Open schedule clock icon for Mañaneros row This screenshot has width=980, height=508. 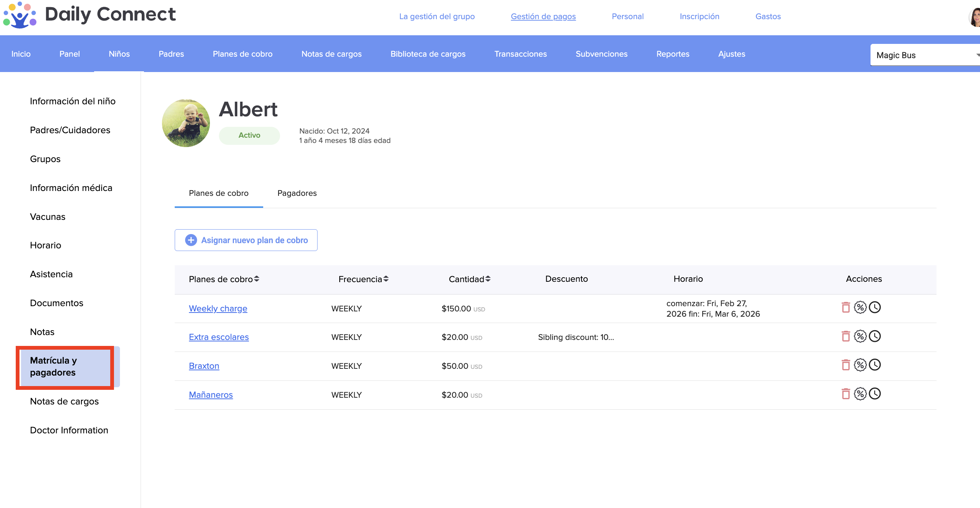tap(875, 394)
